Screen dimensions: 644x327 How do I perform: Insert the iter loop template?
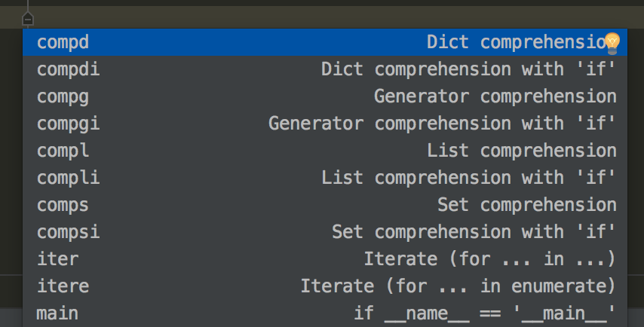coord(58,258)
